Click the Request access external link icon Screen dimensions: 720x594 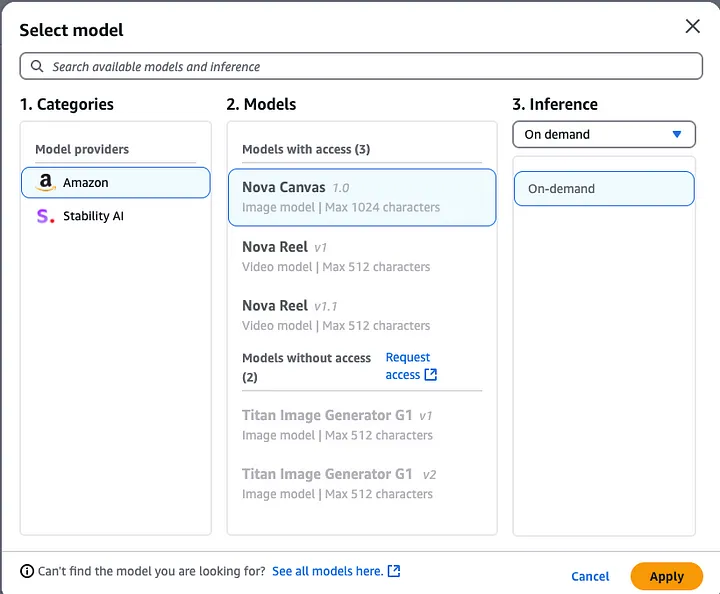click(431, 375)
